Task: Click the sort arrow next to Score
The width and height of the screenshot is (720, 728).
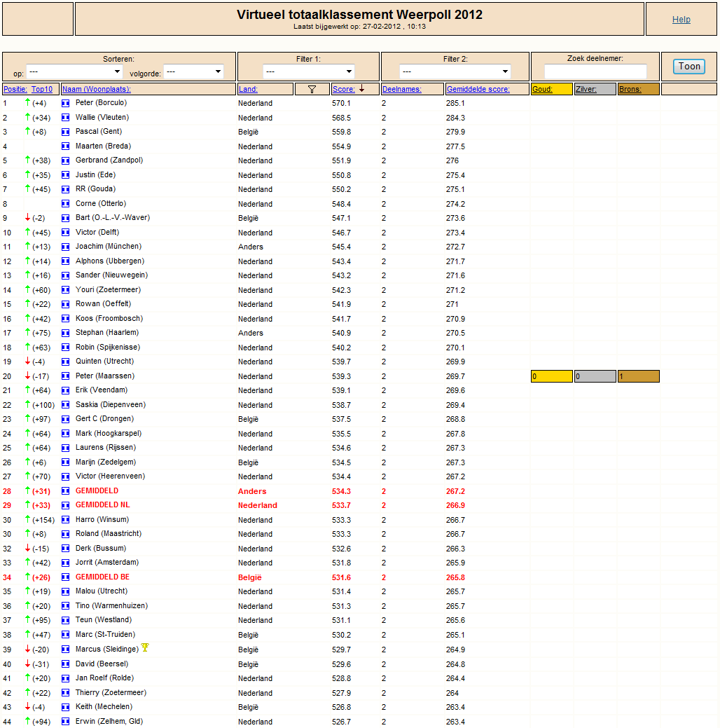Action: 361,89
